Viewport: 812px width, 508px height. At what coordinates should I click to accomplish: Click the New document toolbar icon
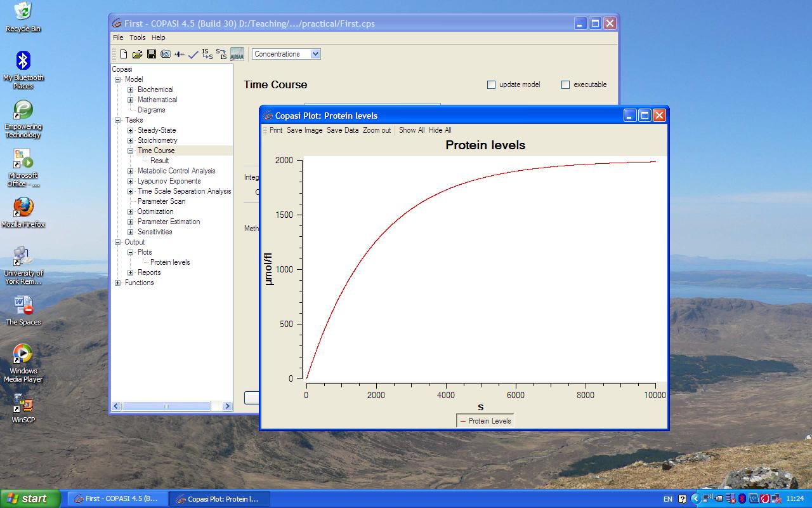pyautogui.click(x=124, y=55)
